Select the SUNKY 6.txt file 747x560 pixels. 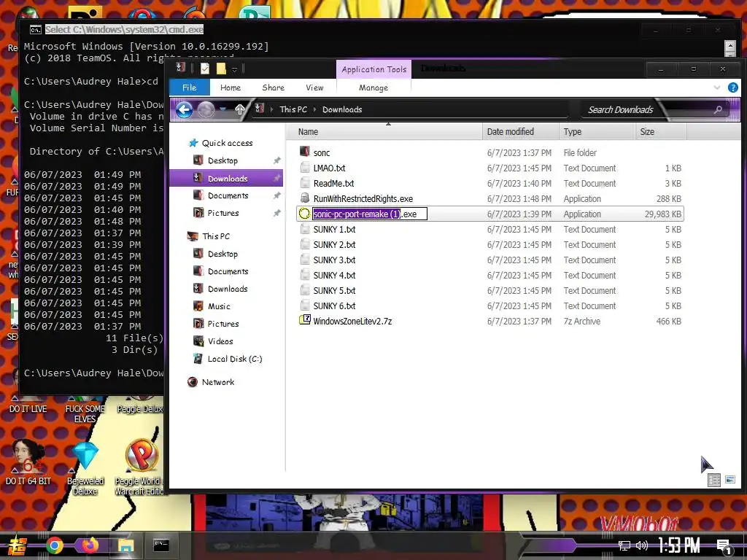pyautogui.click(x=334, y=306)
